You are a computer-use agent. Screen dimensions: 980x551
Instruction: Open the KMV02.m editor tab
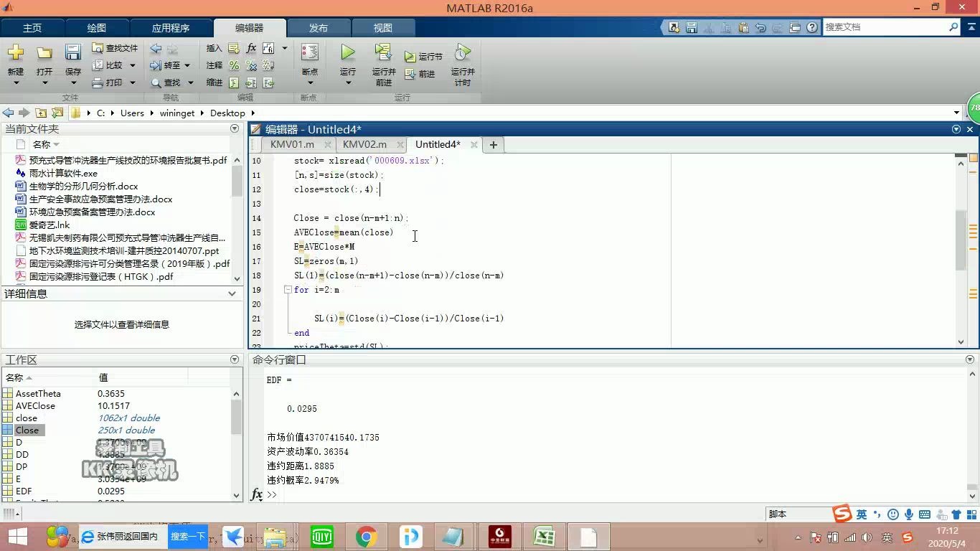coord(364,144)
